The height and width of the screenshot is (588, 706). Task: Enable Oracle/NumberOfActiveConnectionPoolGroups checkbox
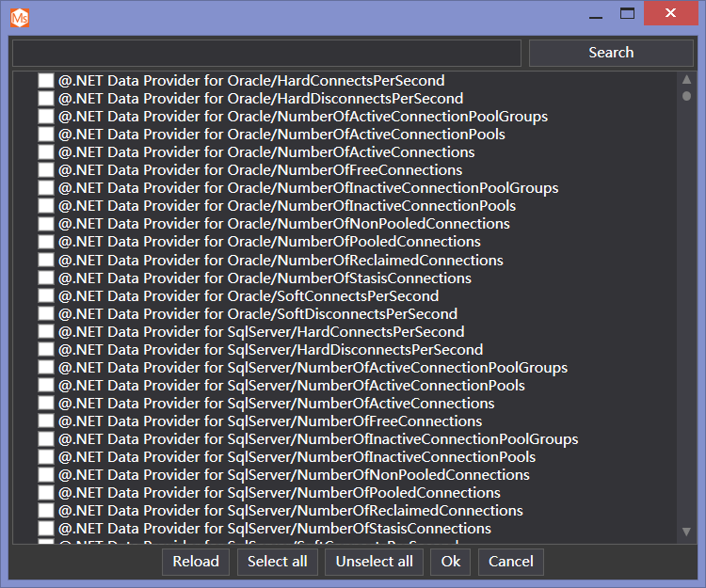(x=46, y=117)
